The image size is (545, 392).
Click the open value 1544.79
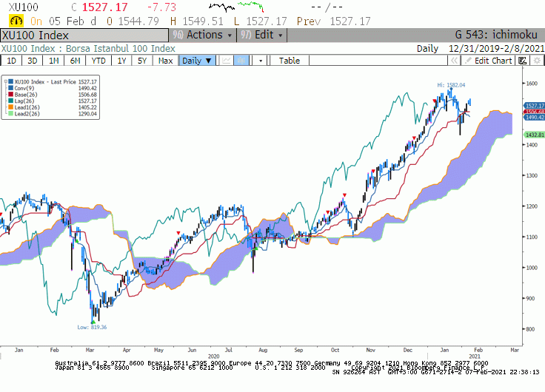click(x=138, y=21)
